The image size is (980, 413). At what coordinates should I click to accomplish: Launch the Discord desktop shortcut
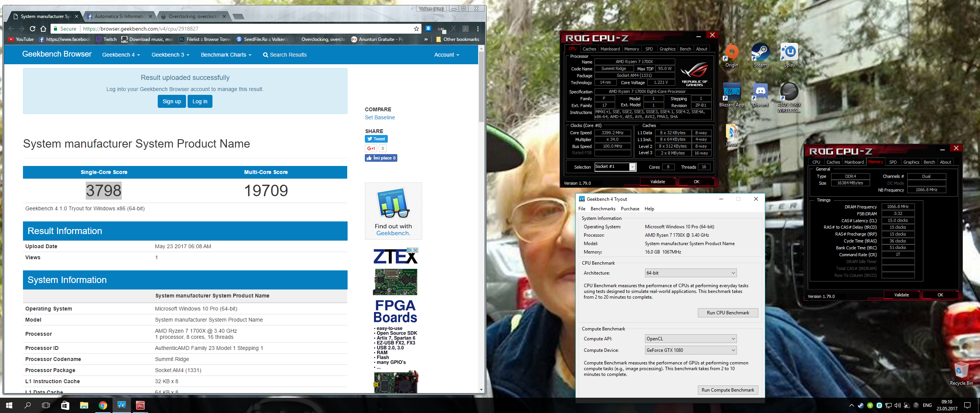tap(760, 95)
